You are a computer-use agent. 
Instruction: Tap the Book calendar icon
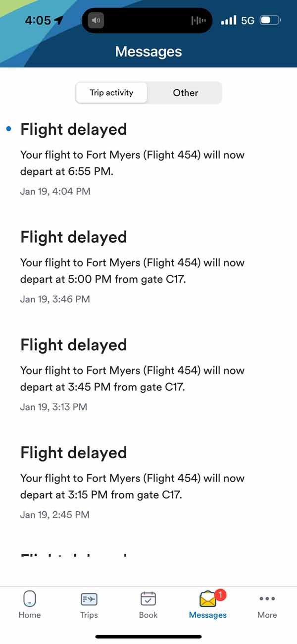pos(148,599)
